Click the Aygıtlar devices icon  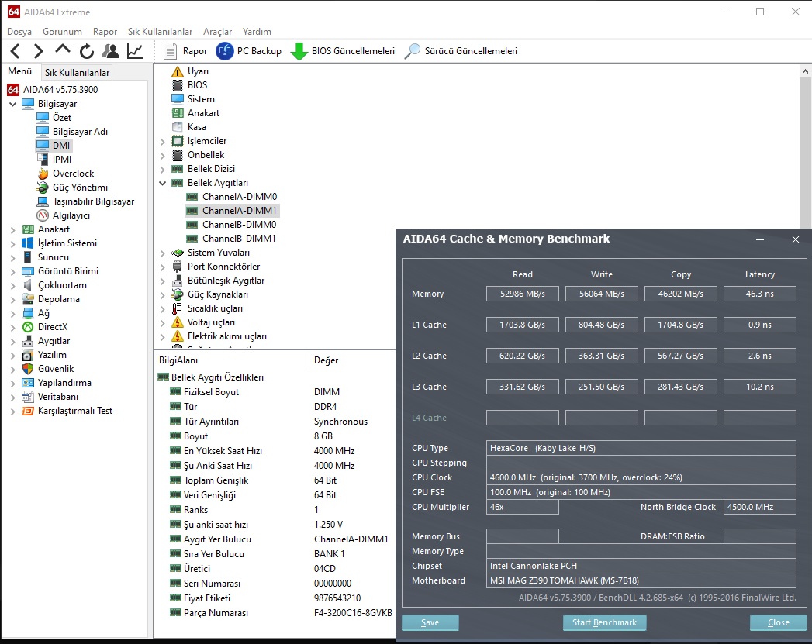28,342
